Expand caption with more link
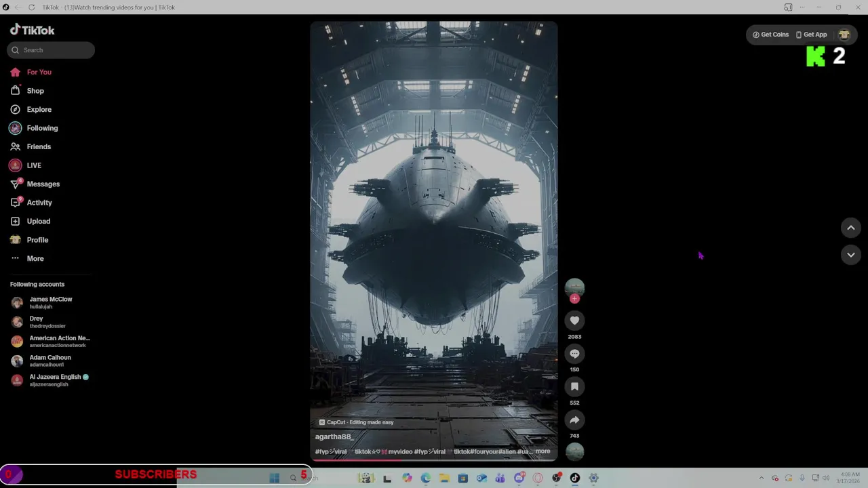868x488 pixels. tap(543, 451)
